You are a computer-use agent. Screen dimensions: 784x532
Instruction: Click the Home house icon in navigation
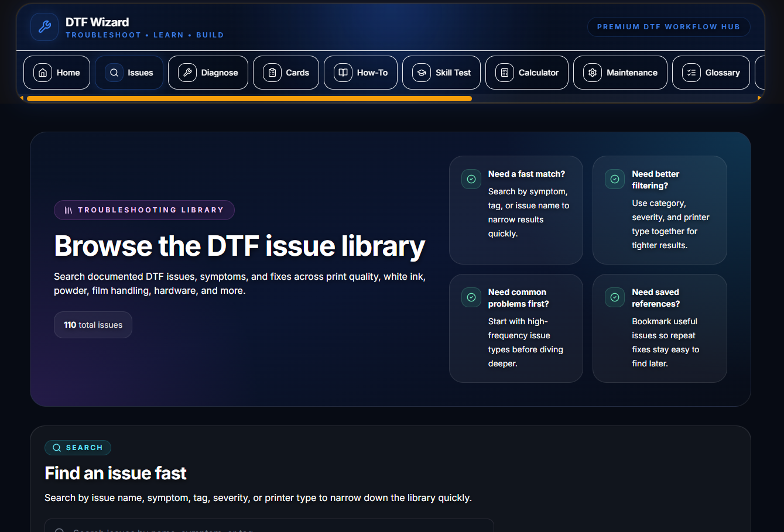[x=43, y=73]
